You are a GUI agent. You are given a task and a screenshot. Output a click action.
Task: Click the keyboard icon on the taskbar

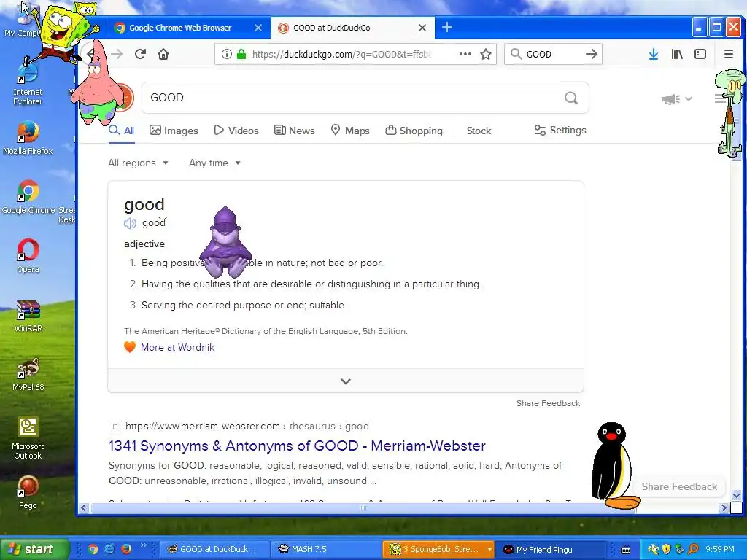tap(625, 550)
